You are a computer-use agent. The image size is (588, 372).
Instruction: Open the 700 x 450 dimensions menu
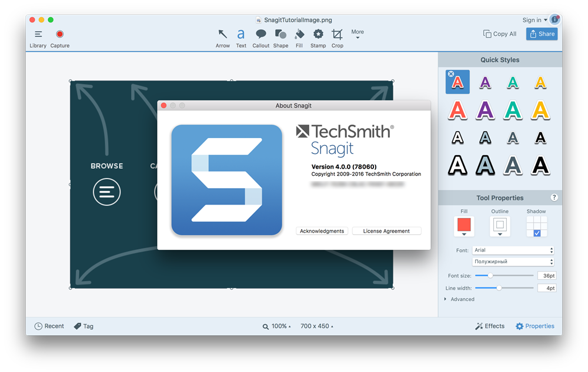(x=317, y=326)
